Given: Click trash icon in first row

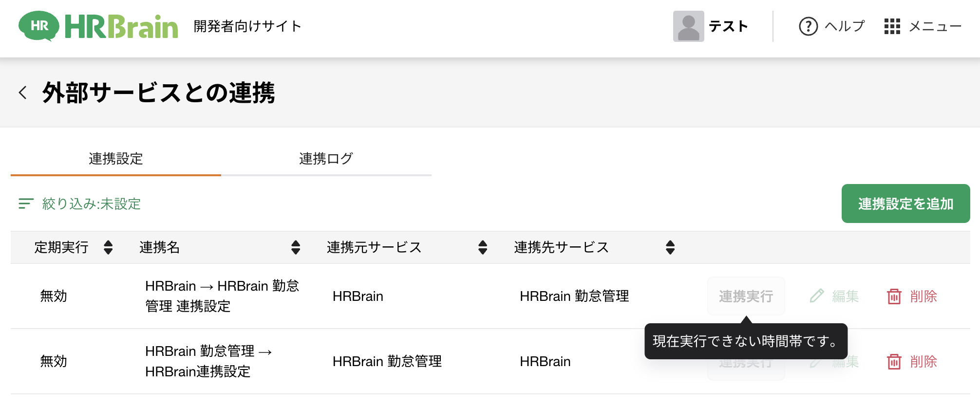Looking at the screenshot, I should [x=894, y=296].
